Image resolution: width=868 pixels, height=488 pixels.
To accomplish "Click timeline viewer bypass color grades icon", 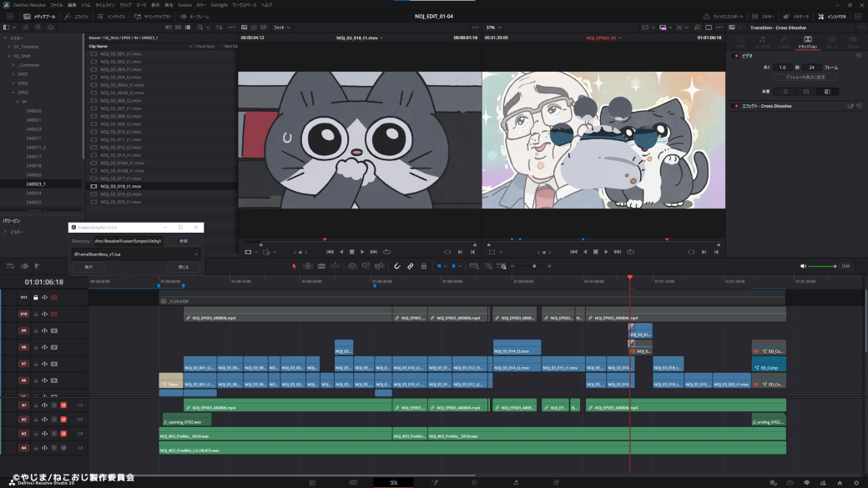I will pos(697,27).
